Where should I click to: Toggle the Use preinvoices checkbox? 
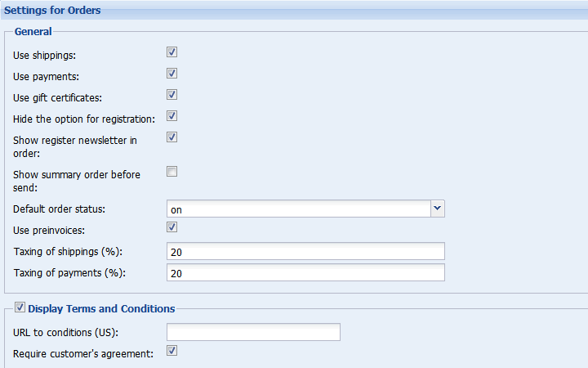click(171, 227)
